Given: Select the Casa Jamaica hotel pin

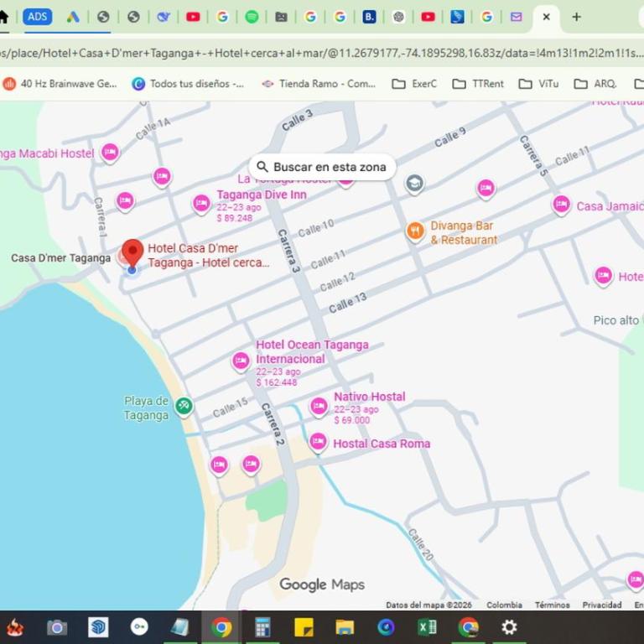Looking at the screenshot, I should coord(561,205).
